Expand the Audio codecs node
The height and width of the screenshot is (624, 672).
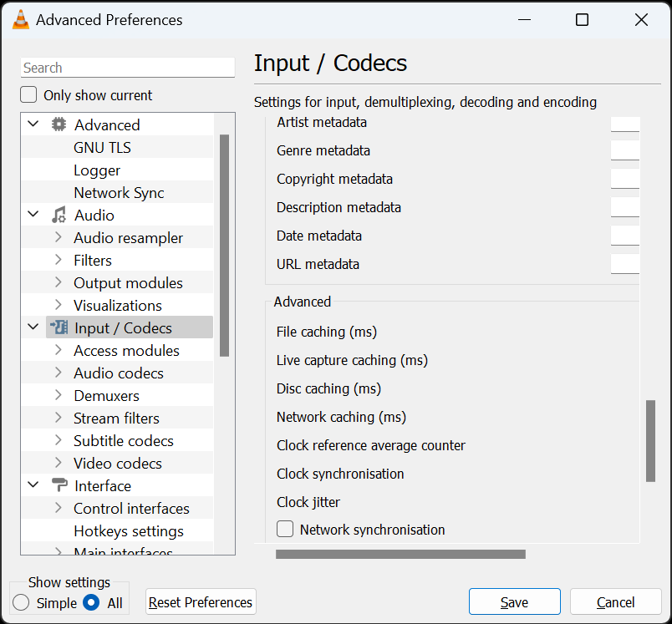pyautogui.click(x=59, y=373)
